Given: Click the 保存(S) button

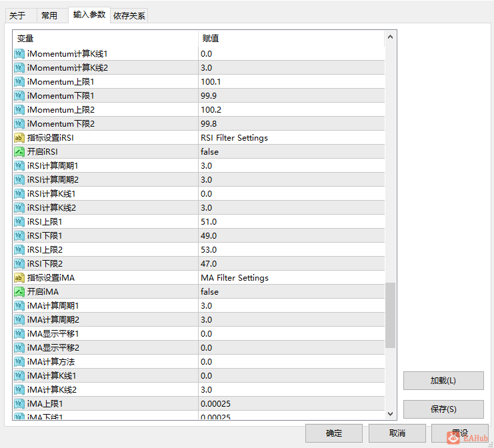Looking at the screenshot, I should point(443,409).
